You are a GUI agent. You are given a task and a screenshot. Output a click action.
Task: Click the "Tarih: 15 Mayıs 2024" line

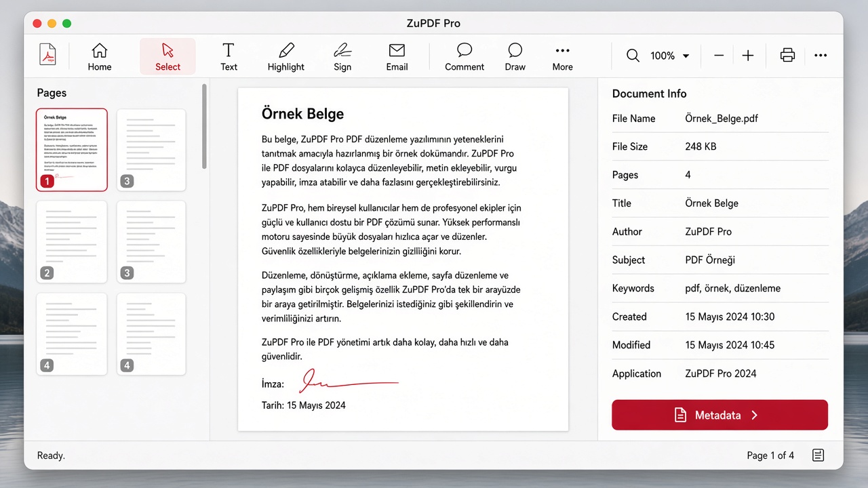(303, 405)
